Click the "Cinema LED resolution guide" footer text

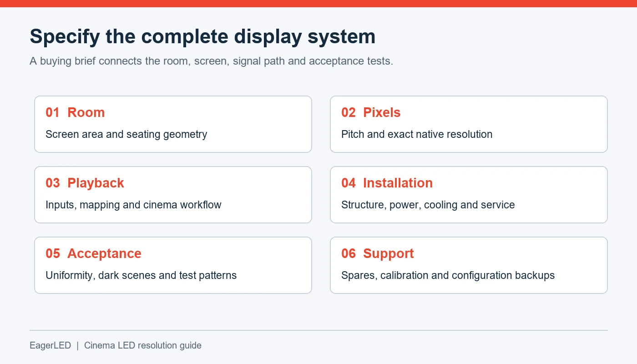pos(143,345)
